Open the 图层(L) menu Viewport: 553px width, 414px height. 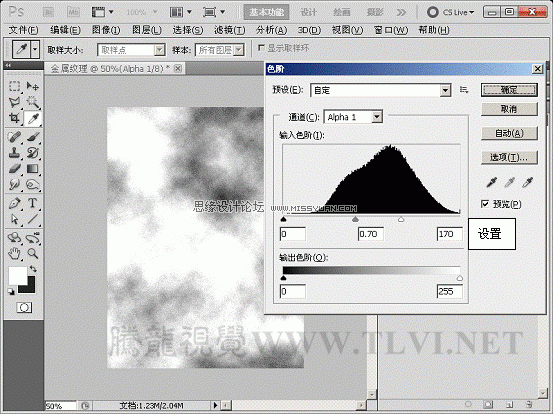pyautogui.click(x=147, y=30)
